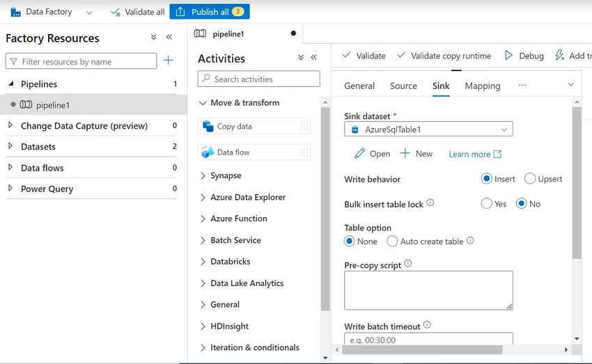Open the General tab
This screenshot has width=592, height=364.
tap(359, 86)
